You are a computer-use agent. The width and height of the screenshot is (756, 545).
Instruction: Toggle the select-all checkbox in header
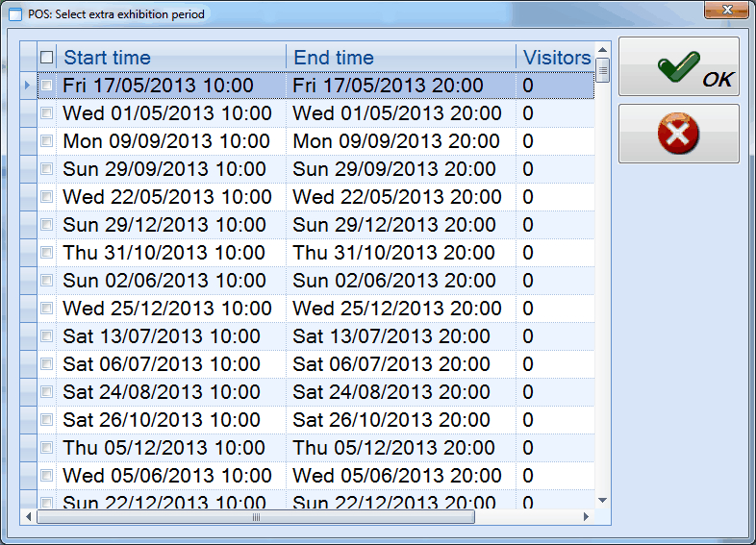point(47,58)
